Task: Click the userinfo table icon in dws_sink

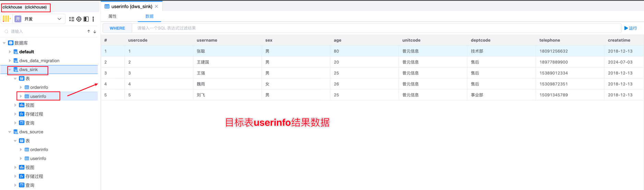Action: (27, 97)
